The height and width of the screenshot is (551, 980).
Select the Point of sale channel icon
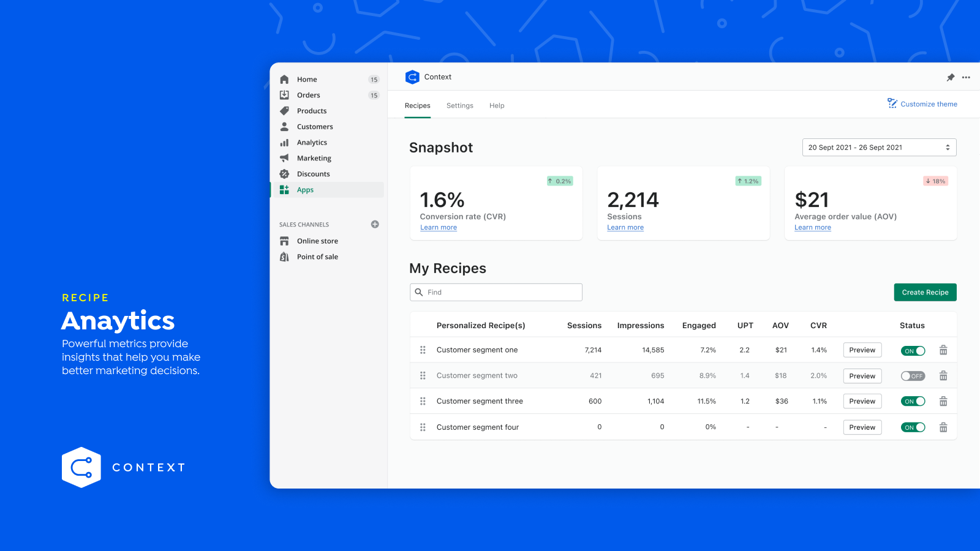point(284,257)
